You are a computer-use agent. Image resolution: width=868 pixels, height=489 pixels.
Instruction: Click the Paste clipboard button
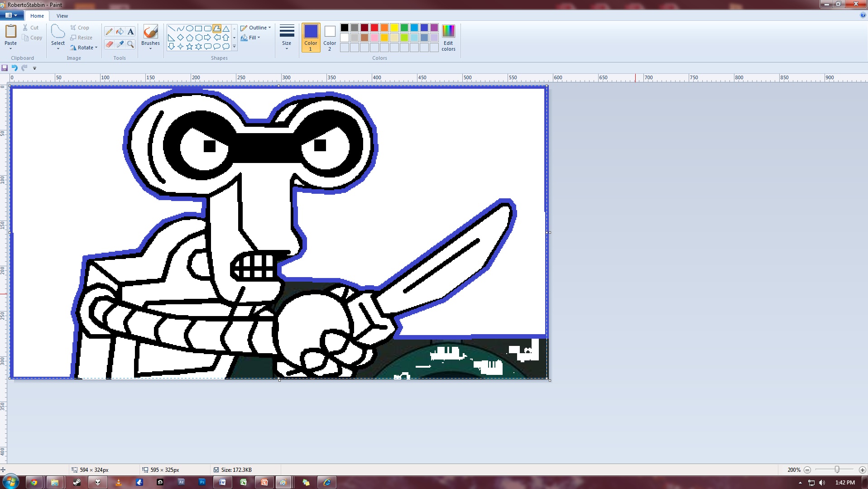[x=10, y=32]
